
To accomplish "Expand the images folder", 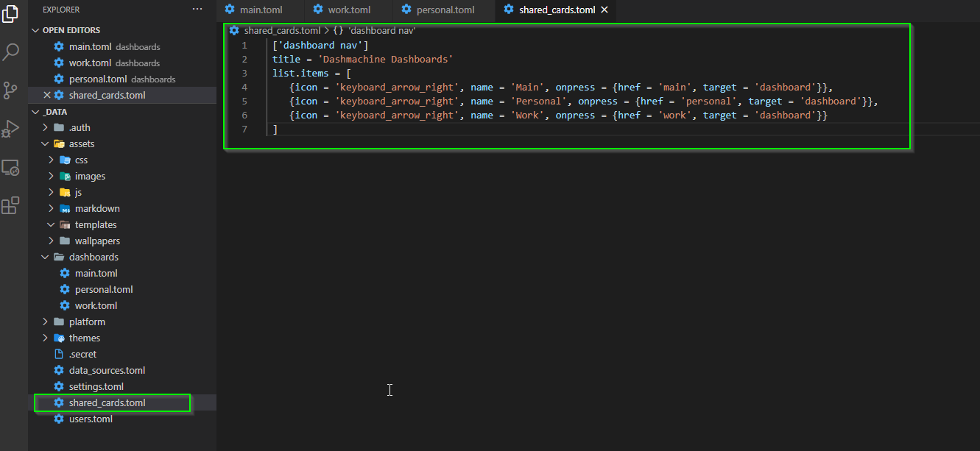I will (52, 177).
